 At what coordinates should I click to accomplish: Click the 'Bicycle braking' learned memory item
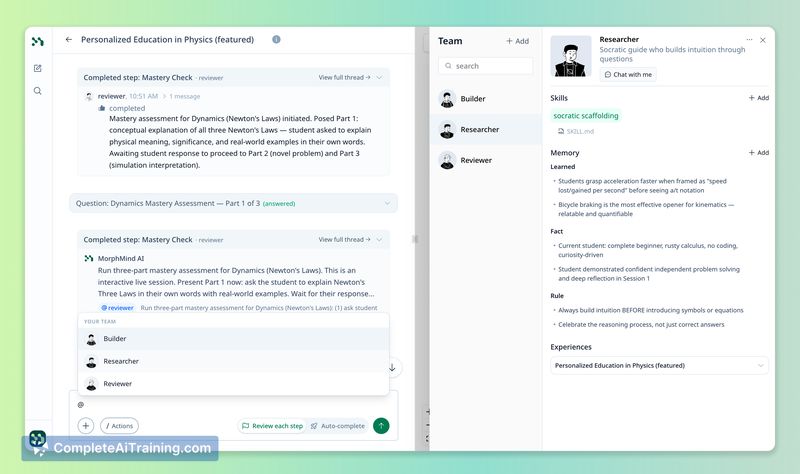(x=646, y=209)
